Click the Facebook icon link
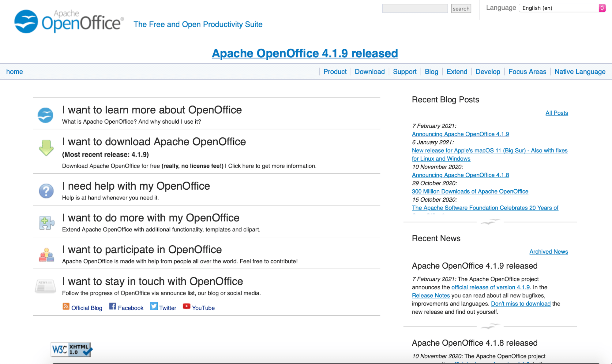This screenshot has width=612, height=364. coord(113,306)
